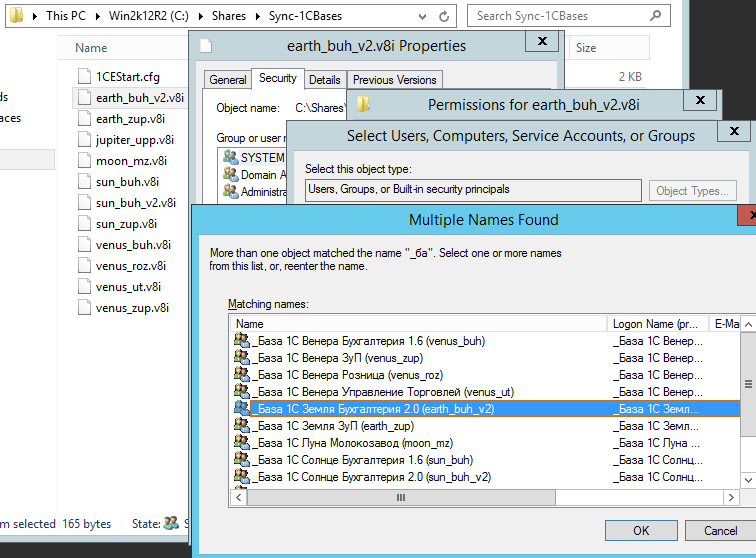Click the venus_zup.v8i file icon

[x=84, y=308]
